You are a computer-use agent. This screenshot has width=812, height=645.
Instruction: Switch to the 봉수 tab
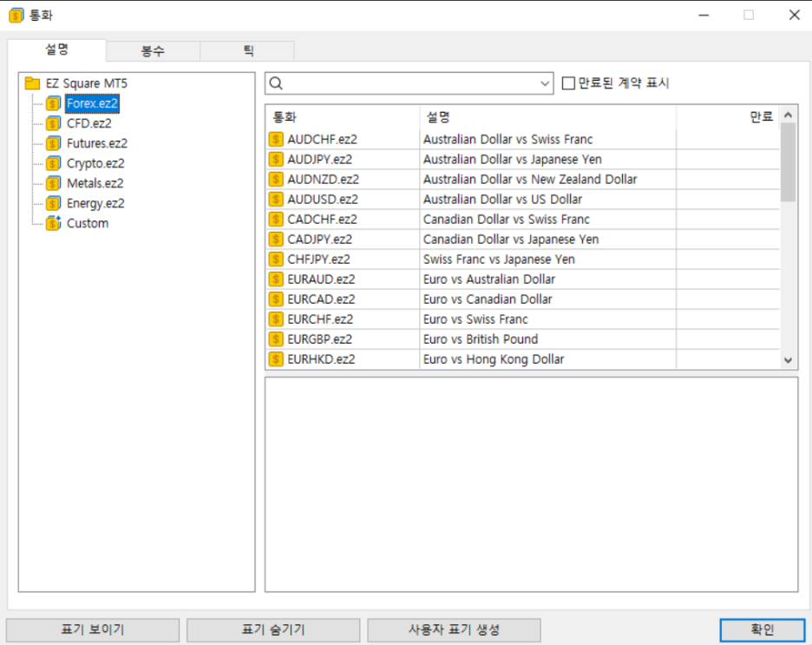pos(153,51)
